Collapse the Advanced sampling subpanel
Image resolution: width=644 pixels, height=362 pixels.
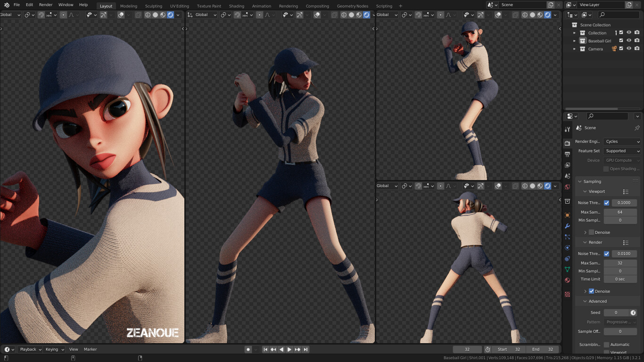coord(585,301)
